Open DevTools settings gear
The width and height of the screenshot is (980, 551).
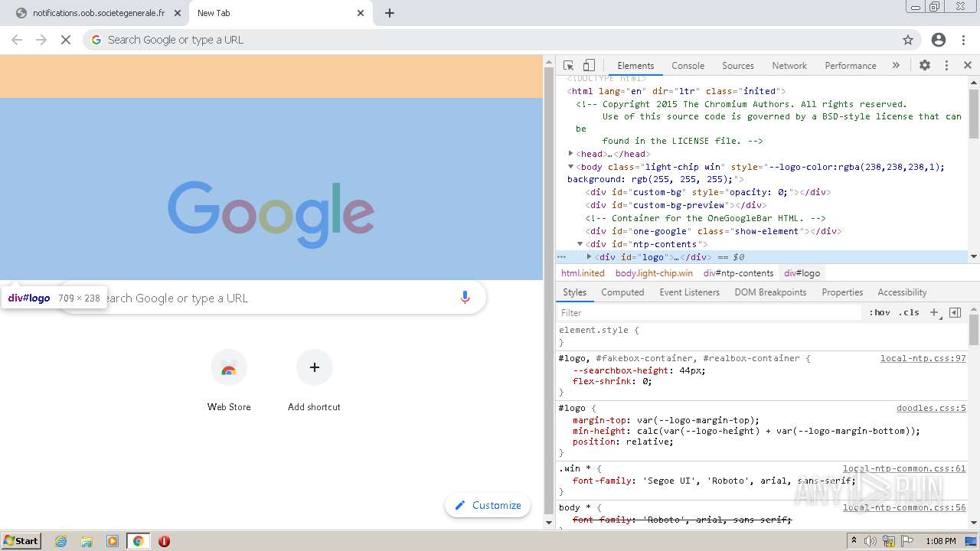925,66
